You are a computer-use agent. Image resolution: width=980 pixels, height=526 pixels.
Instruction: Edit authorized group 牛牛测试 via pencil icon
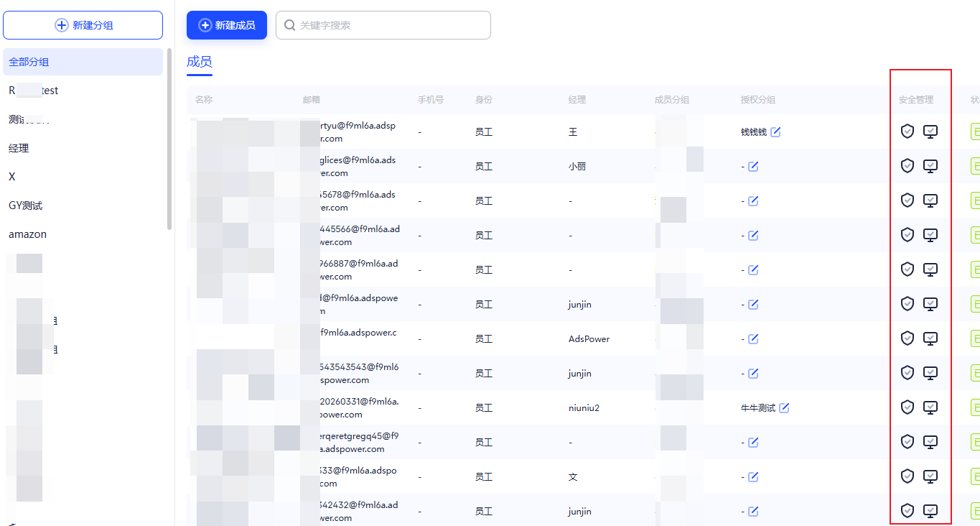tap(784, 407)
